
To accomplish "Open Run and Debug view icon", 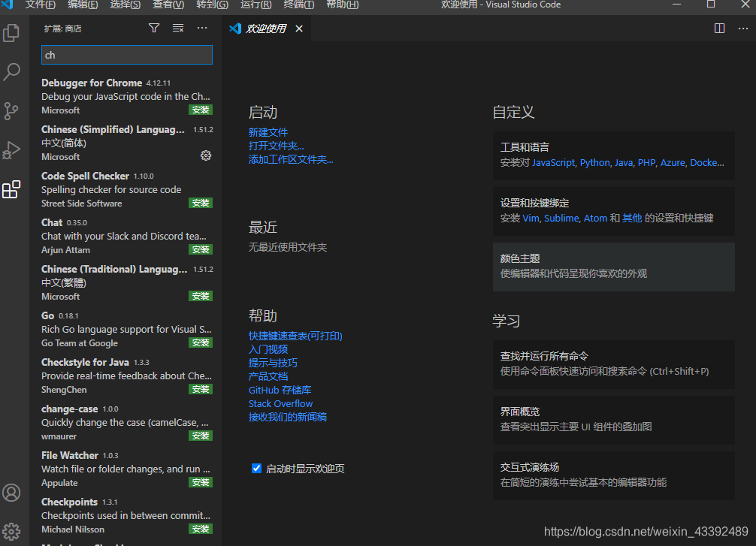I will [11, 150].
